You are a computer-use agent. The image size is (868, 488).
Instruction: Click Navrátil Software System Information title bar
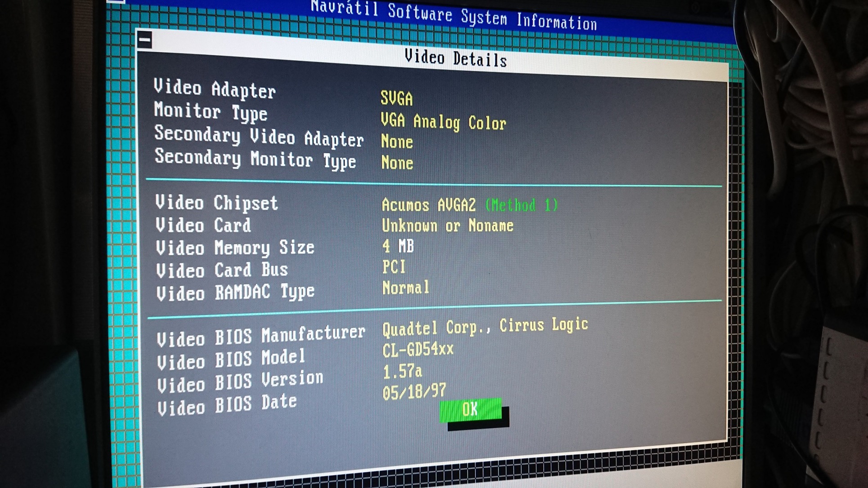pyautogui.click(x=453, y=16)
